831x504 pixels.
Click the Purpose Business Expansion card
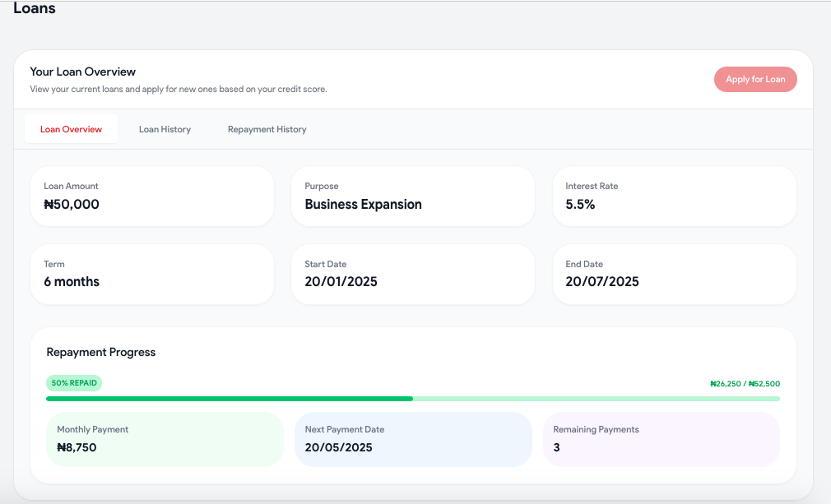(413, 197)
